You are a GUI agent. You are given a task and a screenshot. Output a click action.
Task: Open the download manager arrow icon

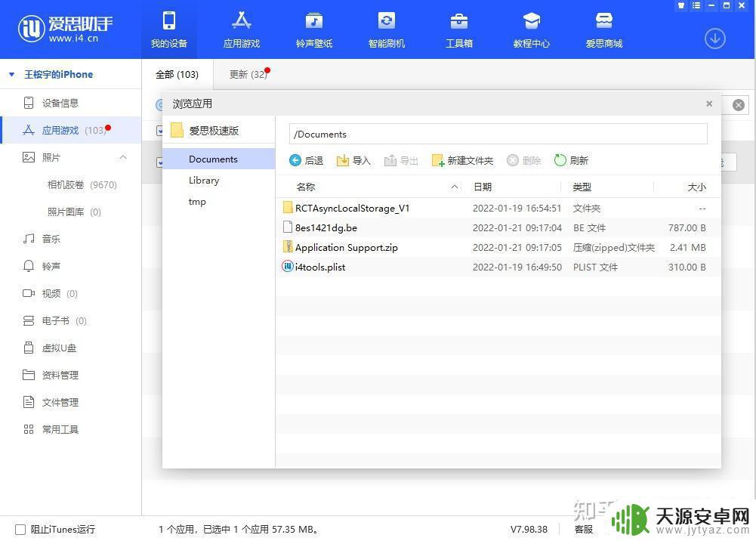[x=714, y=39]
